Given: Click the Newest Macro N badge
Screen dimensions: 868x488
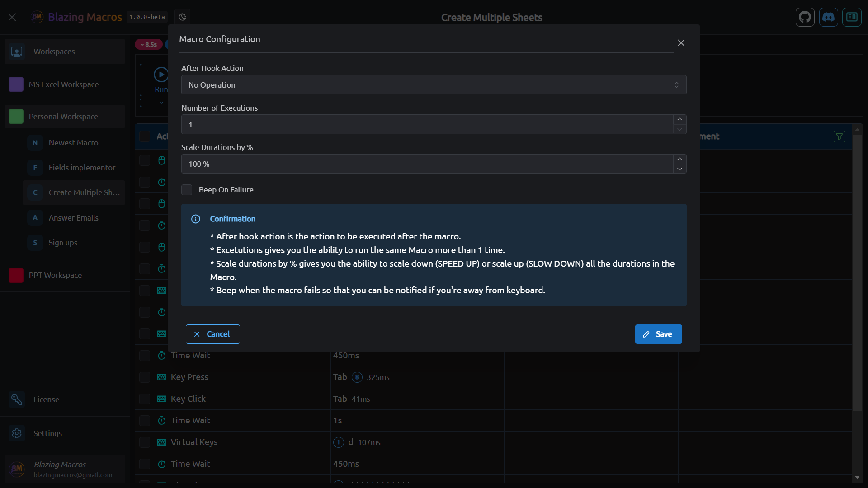Looking at the screenshot, I should pos(35,143).
